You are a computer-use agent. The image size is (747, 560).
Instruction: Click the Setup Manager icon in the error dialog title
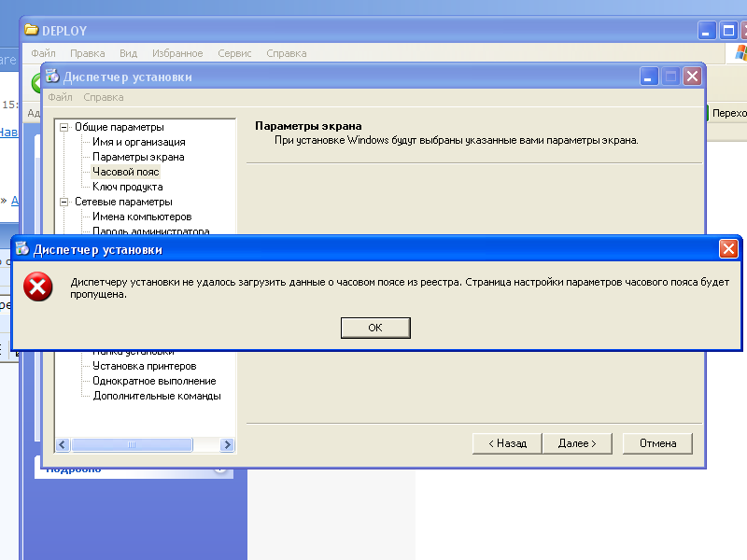coord(21,248)
